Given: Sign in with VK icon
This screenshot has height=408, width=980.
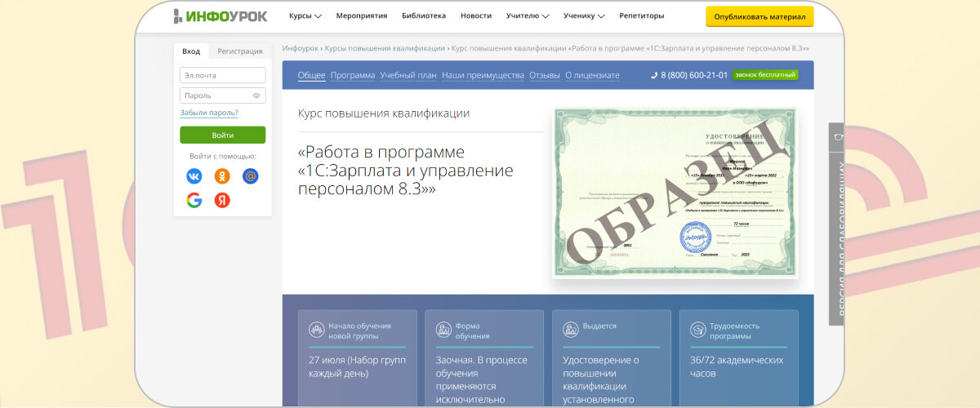Looking at the screenshot, I should (x=194, y=175).
